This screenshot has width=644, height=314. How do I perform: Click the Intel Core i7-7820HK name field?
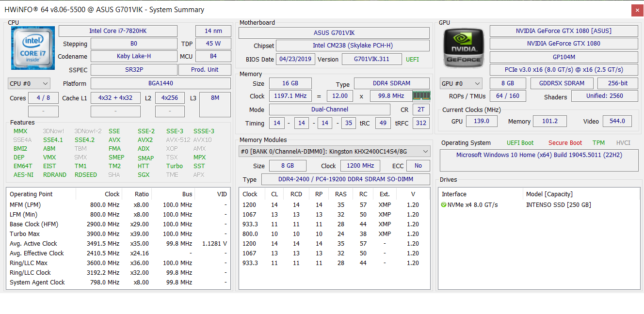[118, 31]
